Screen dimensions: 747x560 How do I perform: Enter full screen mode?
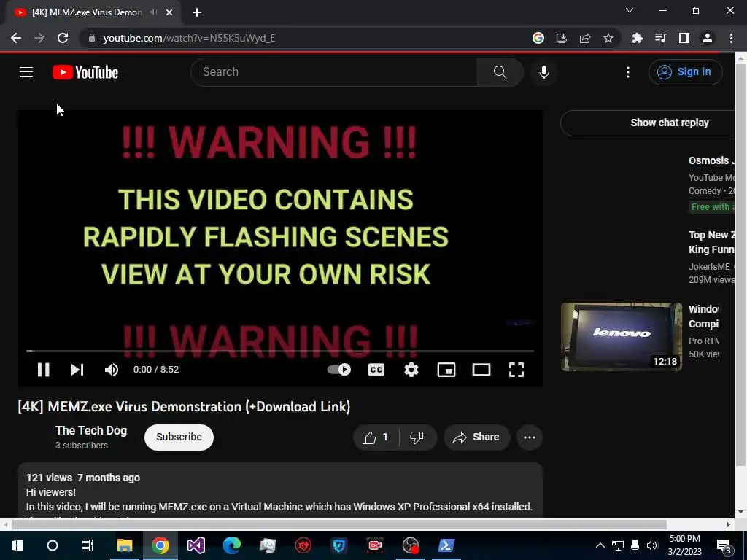coord(516,370)
